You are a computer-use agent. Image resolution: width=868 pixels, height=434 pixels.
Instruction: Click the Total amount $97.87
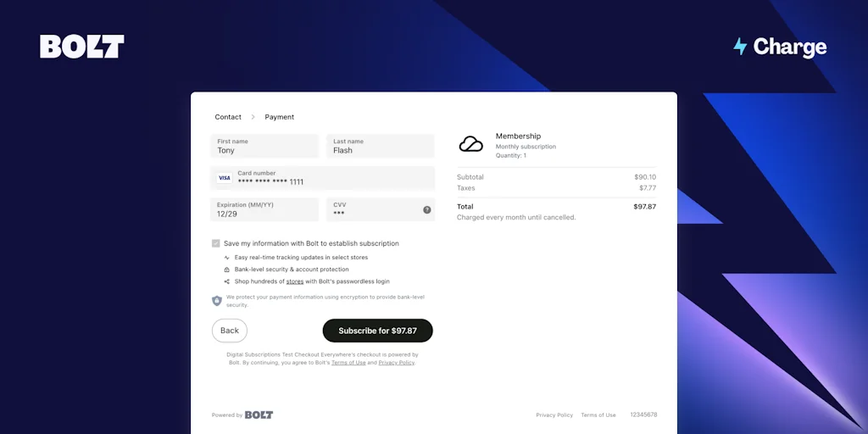pyautogui.click(x=645, y=207)
